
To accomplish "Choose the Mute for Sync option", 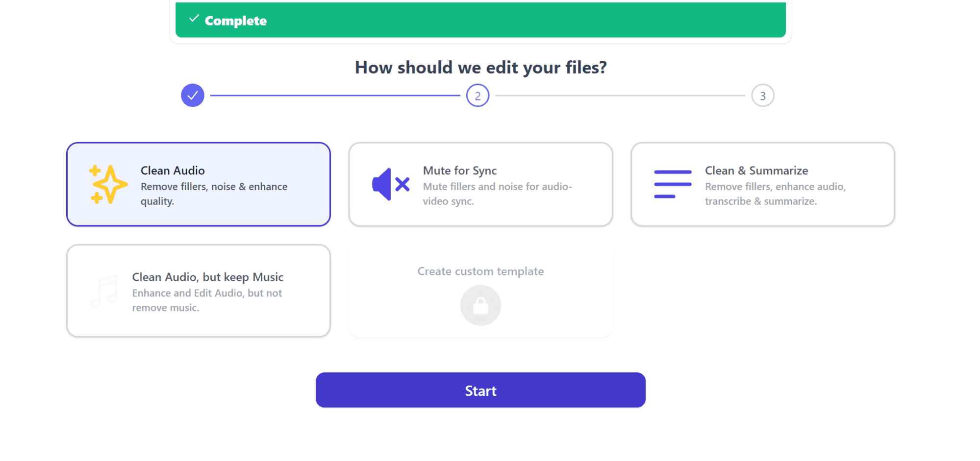I will click(480, 184).
